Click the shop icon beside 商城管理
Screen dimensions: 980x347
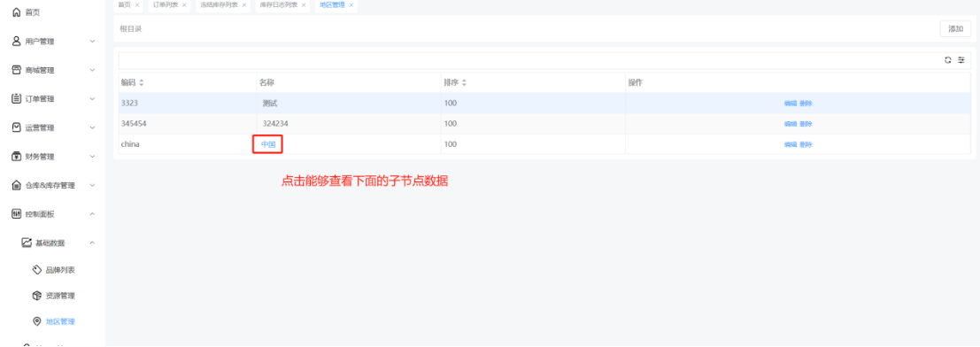click(17, 70)
